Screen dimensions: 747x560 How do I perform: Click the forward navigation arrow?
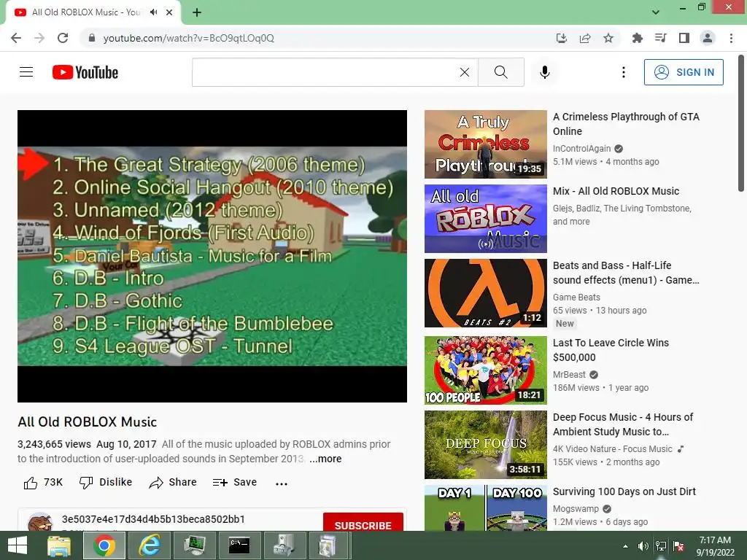[x=39, y=38]
